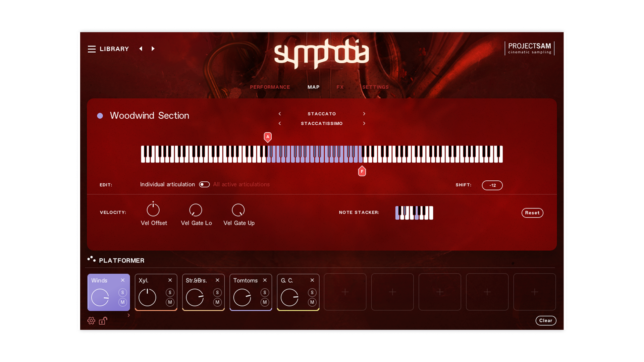Click the Woodwind Section title
Screen dimensions: 644x362
click(x=150, y=116)
